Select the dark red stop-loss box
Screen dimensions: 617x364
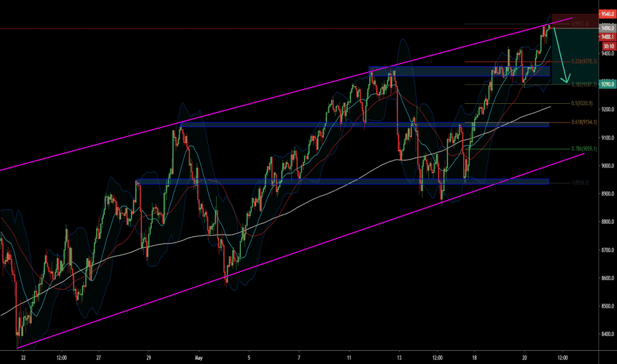click(x=575, y=21)
